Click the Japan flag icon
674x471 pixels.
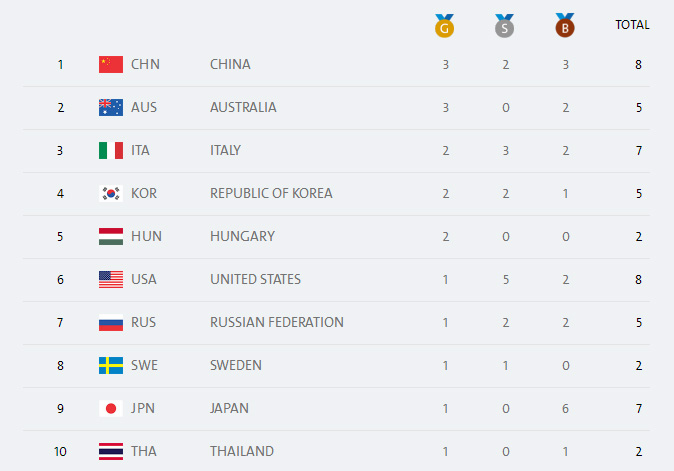111,408
